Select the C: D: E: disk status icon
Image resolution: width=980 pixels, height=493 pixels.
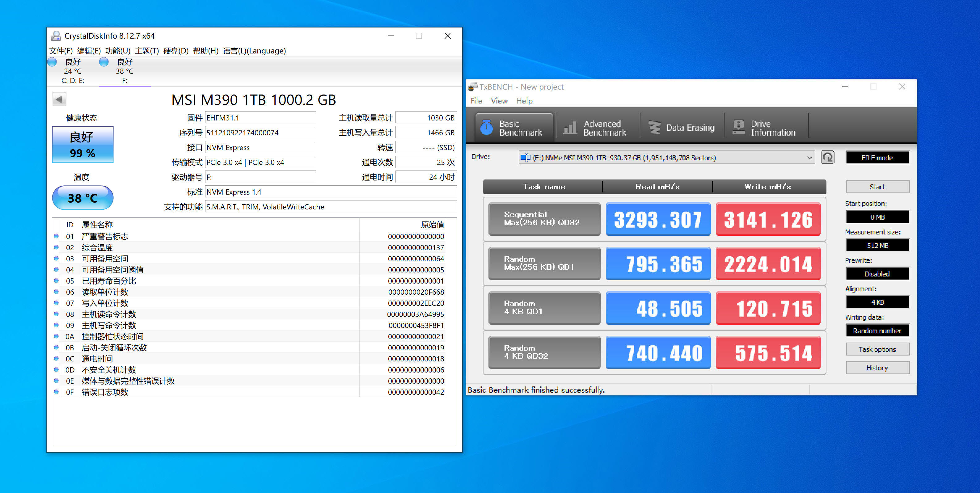pyautogui.click(x=53, y=62)
